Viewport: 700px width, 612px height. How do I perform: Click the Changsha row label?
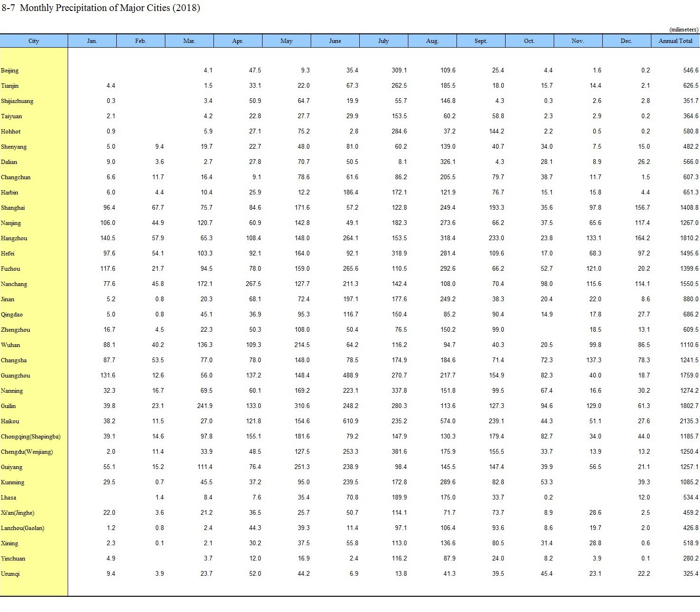click(x=14, y=360)
